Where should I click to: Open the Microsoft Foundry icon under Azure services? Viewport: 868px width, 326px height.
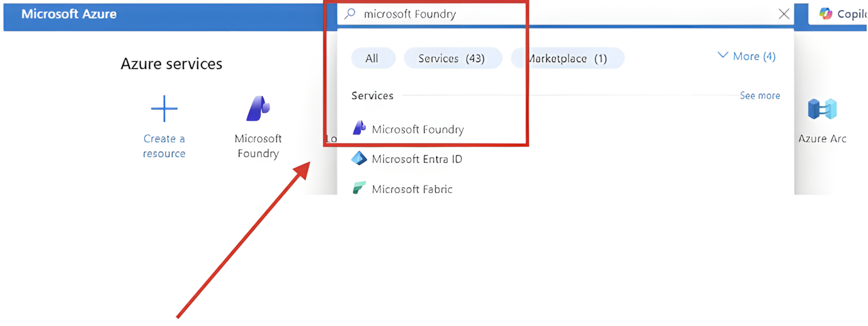click(258, 109)
